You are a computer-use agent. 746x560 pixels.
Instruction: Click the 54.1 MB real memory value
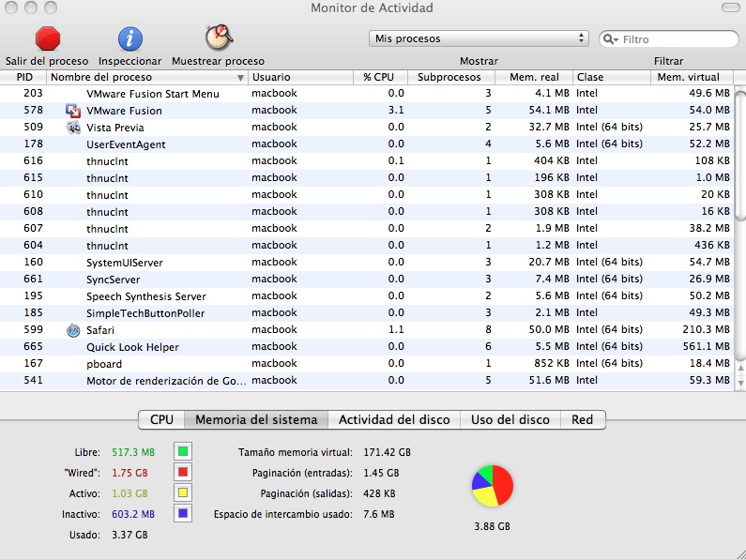[x=549, y=110]
